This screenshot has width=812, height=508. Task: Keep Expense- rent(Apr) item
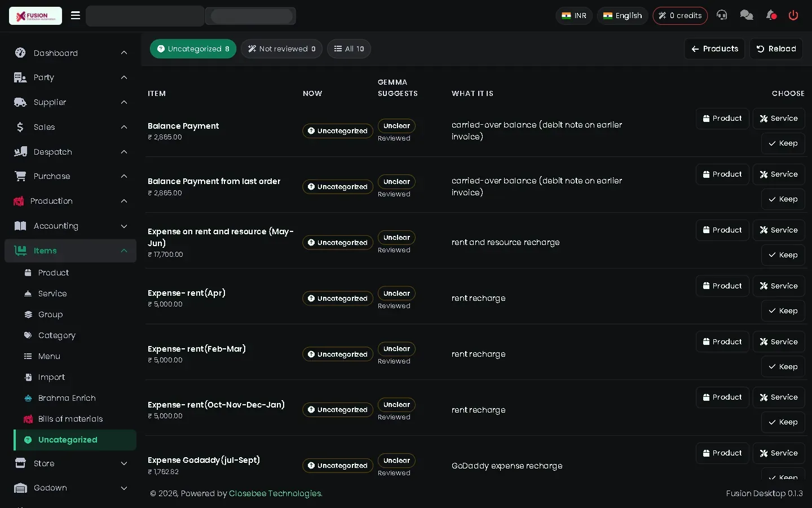tap(783, 311)
